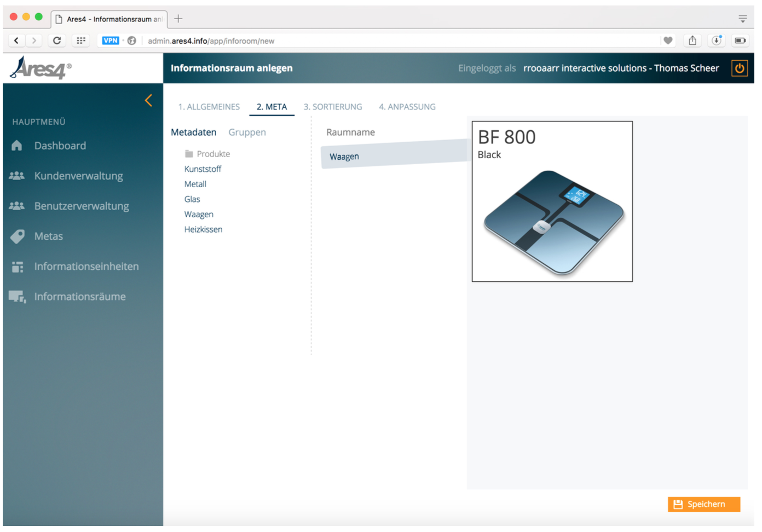Click the Informationseinheiten blocks icon
The height and width of the screenshot is (532, 762).
click(x=18, y=267)
